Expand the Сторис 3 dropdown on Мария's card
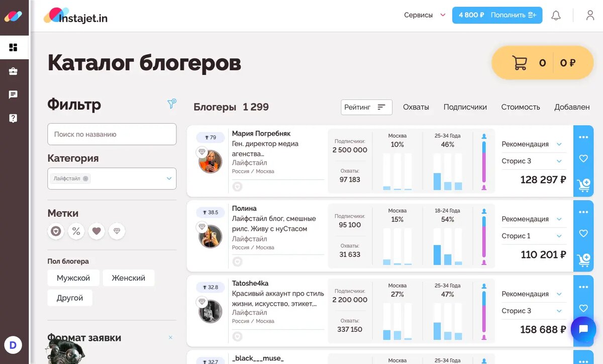Screen dimensions: 603x364 tap(534, 160)
